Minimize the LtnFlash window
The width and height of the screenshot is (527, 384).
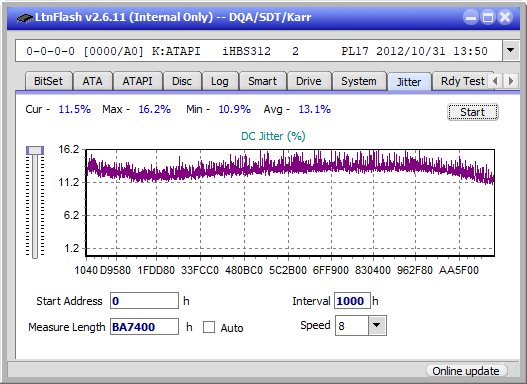(x=471, y=17)
